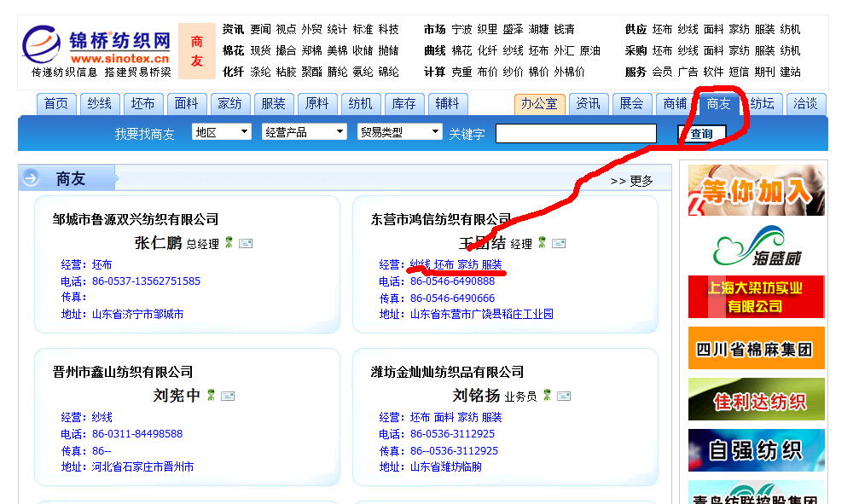Open the 四川省棉麻集团 orange banner
Viewport: 859px width, 504px height.
(x=756, y=349)
